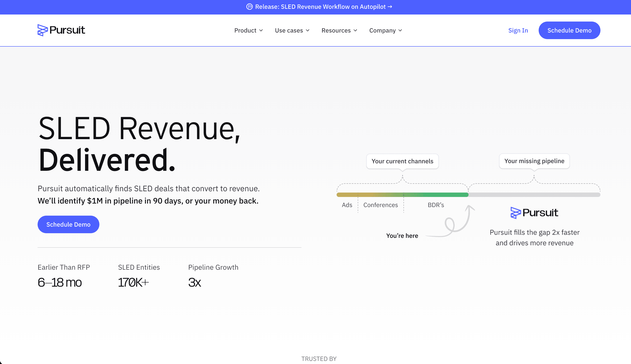Click 'Pursuit automatically finds SLED deals' sentence
The height and width of the screenshot is (364, 631).
pos(148,189)
